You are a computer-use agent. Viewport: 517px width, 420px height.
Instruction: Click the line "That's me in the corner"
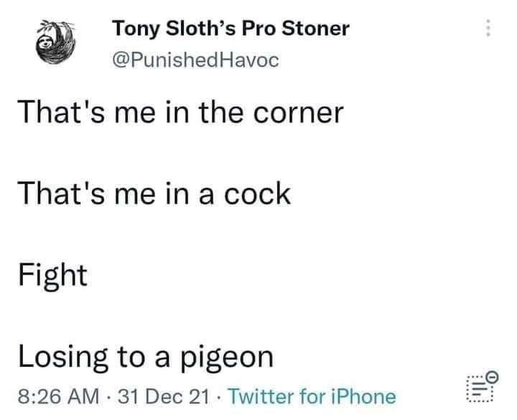coord(181,113)
